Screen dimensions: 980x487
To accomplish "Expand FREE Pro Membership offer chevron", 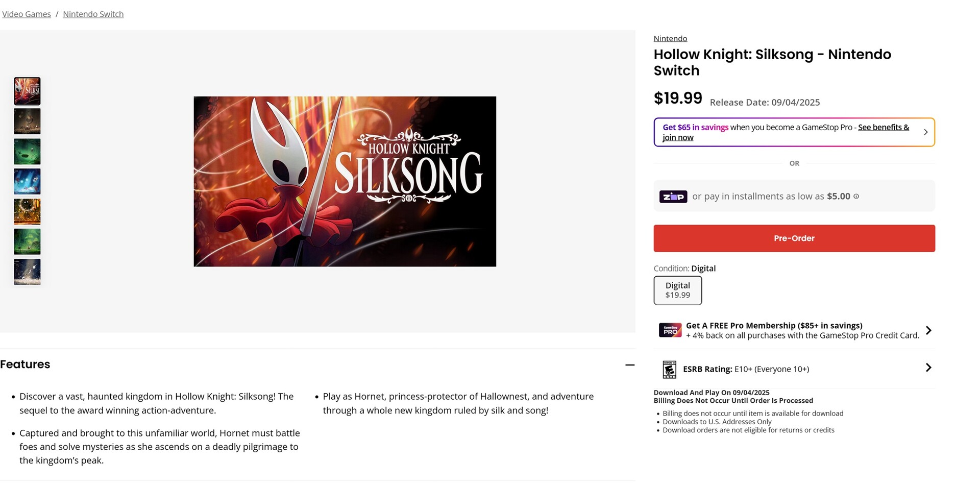I will [x=928, y=331].
